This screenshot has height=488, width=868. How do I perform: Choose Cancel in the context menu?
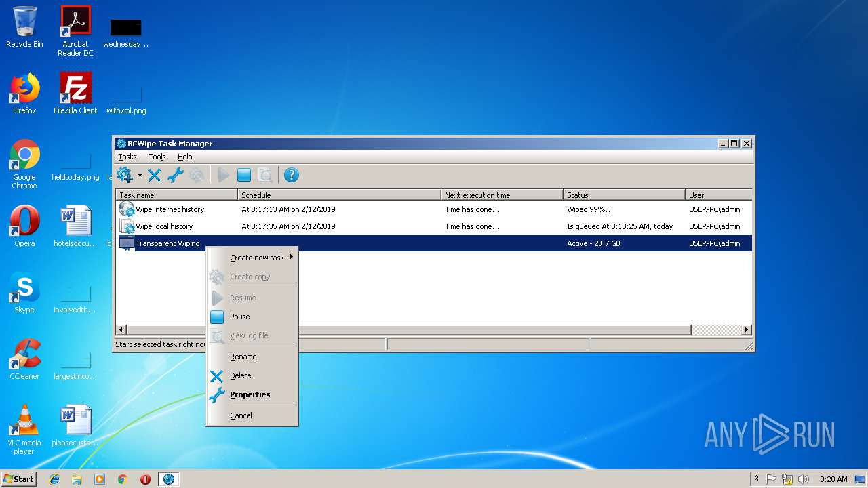(252, 415)
